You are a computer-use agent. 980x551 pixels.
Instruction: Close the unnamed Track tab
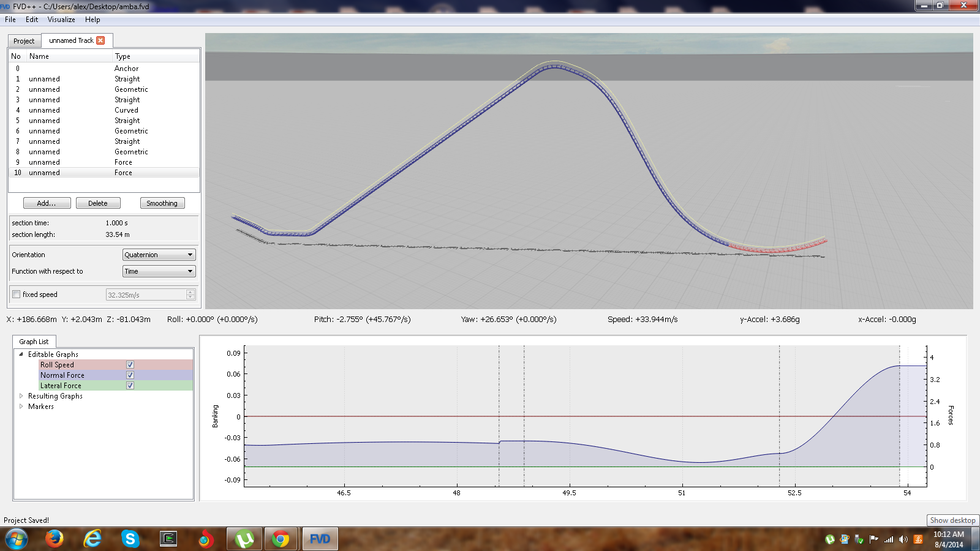pos(100,40)
